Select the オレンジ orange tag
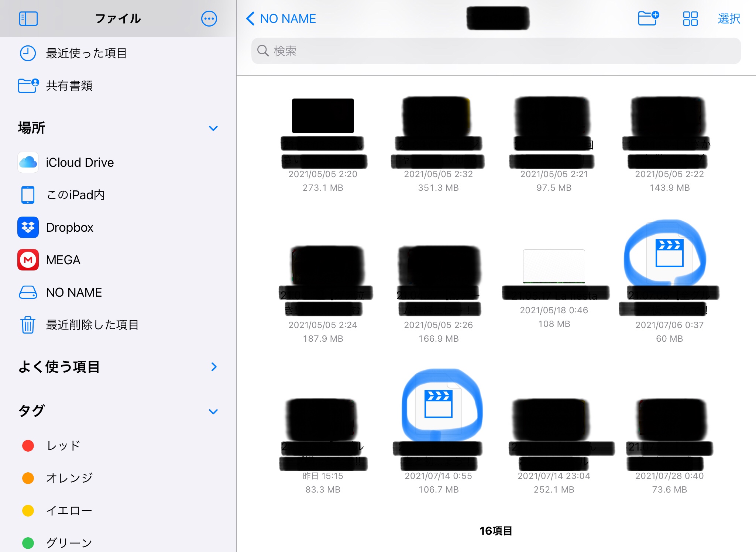Image resolution: width=756 pixels, height=552 pixels. [69, 478]
